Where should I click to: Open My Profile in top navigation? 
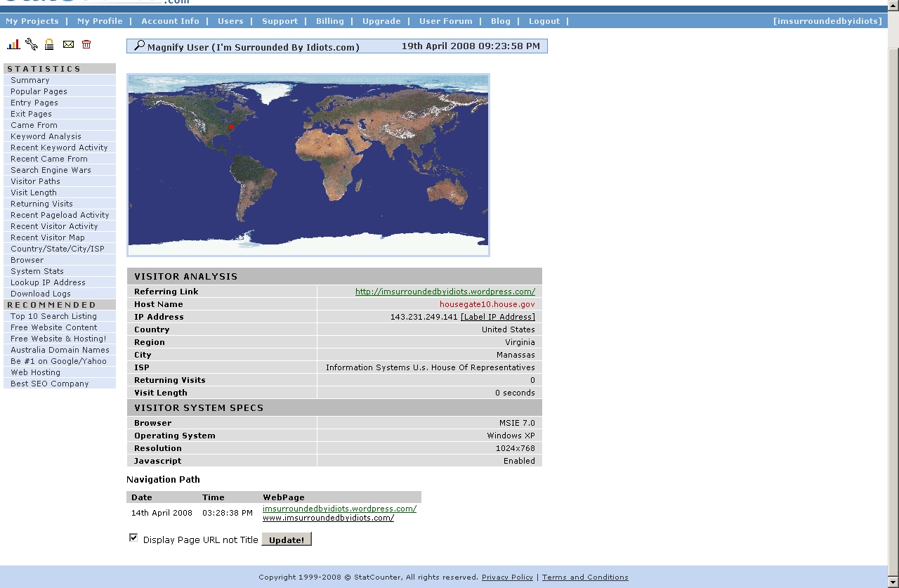(x=100, y=21)
